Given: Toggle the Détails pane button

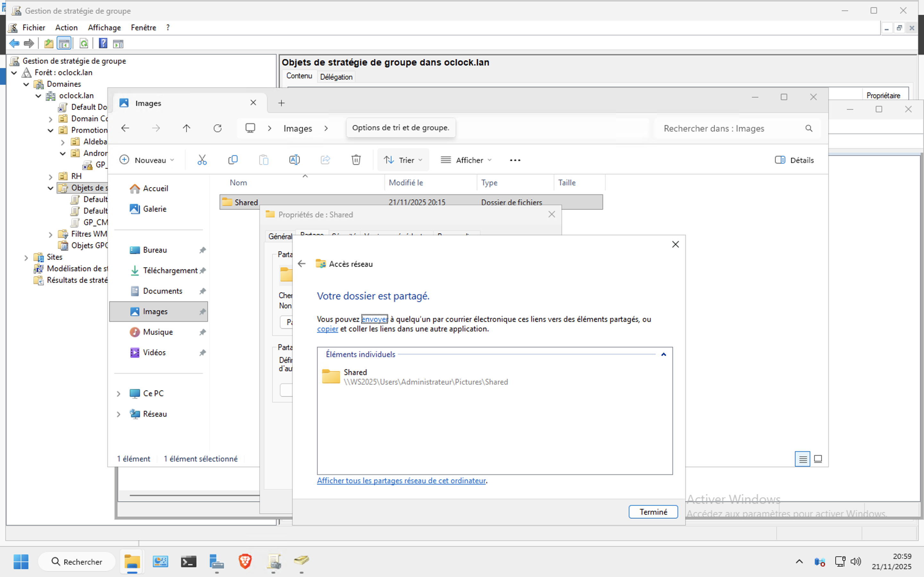Looking at the screenshot, I should point(795,160).
